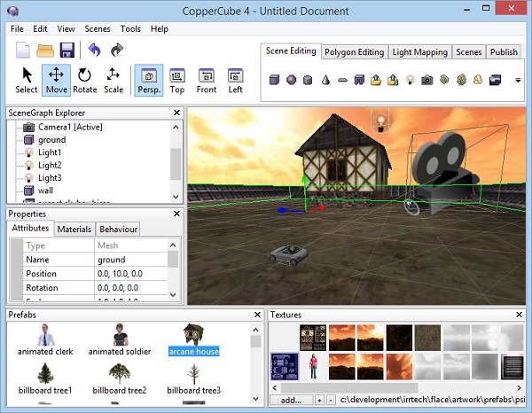
Task: Add a cube primitive to the scene
Action: coord(274,81)
